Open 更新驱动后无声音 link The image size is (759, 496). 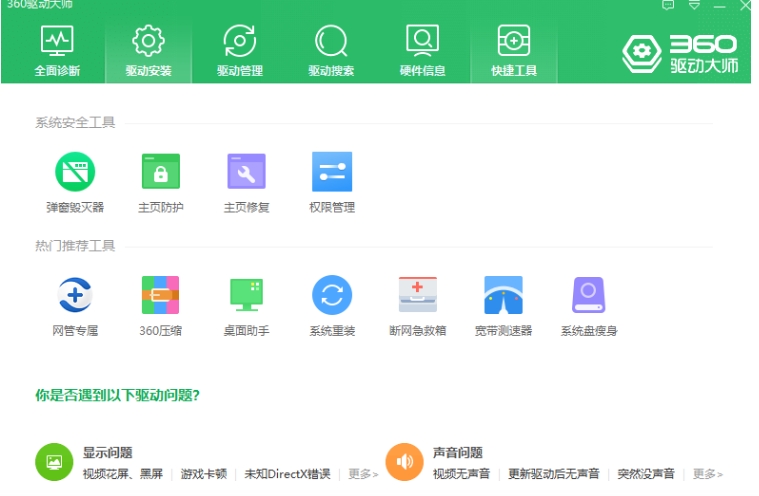pos(554,474)
